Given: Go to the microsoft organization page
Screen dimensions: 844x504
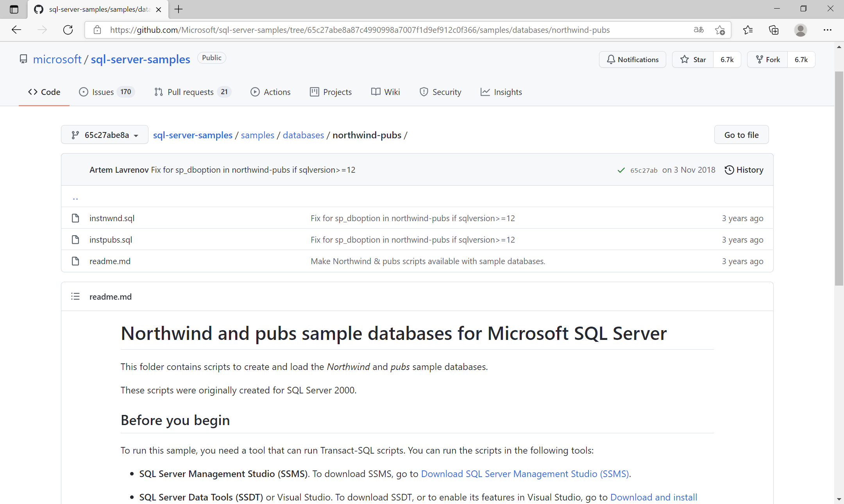Looking at the screenshot, I should [57, 59].
